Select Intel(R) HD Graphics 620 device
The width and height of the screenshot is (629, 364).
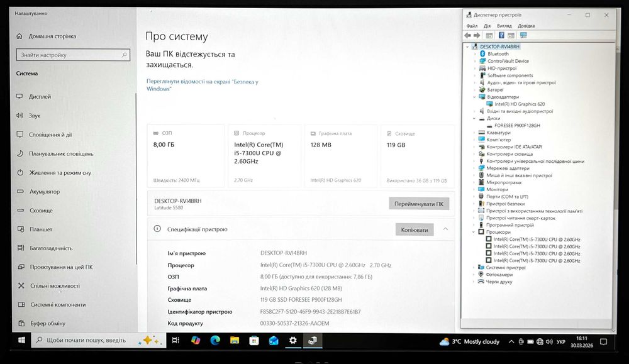coord(520,104)
